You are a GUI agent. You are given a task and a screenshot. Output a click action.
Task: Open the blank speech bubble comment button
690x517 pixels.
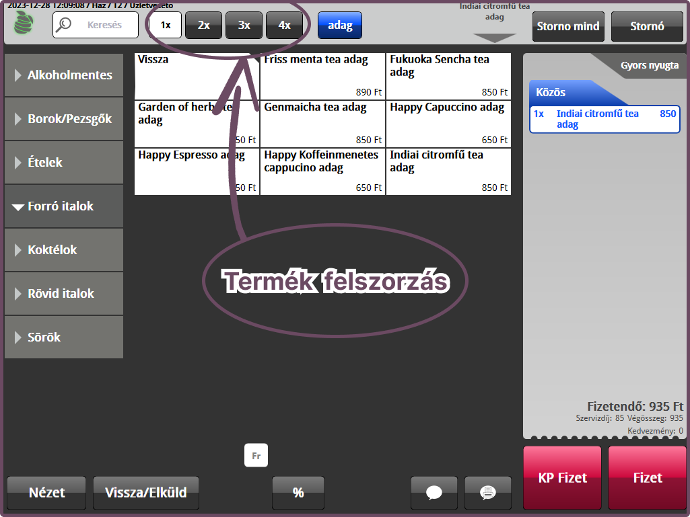coord(434,492)
